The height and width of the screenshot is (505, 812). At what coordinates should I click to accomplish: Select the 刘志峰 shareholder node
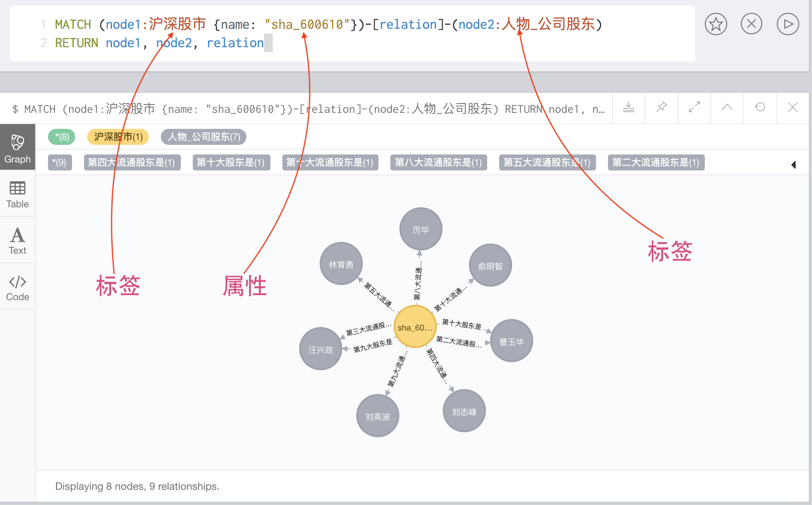coord(464,411)
